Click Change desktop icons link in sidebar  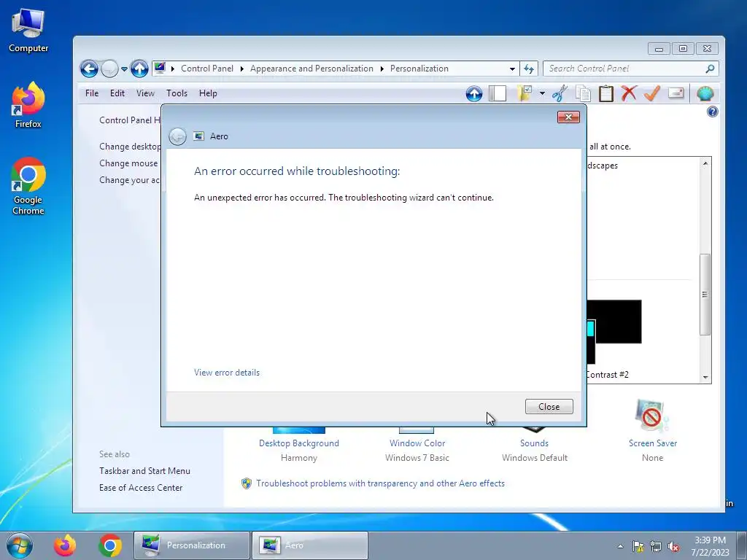(x=130, y=147)
